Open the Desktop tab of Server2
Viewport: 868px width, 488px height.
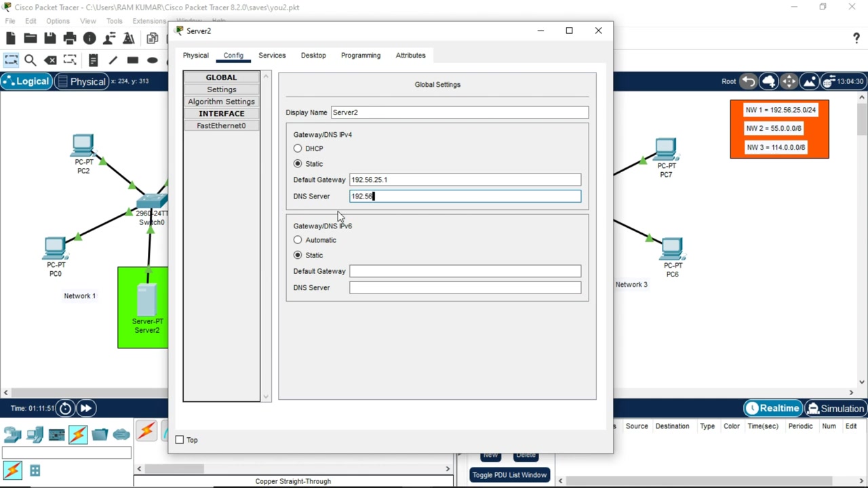click(x=313, y=56)
